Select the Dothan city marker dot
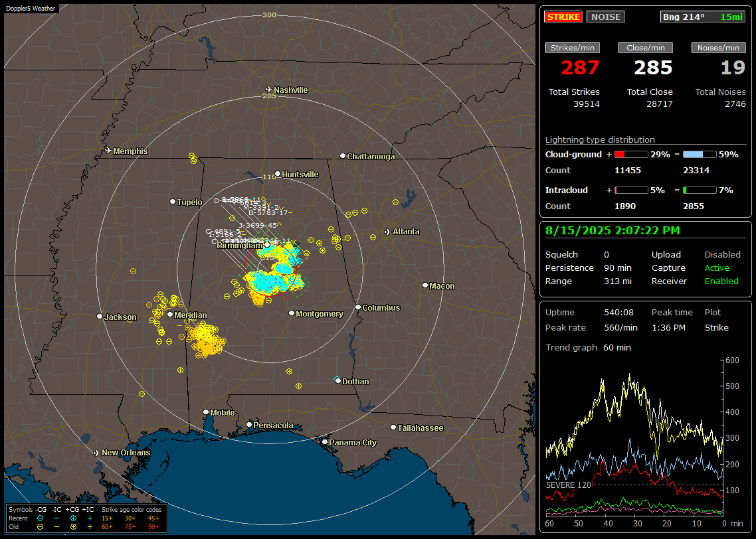 point(338,380)
